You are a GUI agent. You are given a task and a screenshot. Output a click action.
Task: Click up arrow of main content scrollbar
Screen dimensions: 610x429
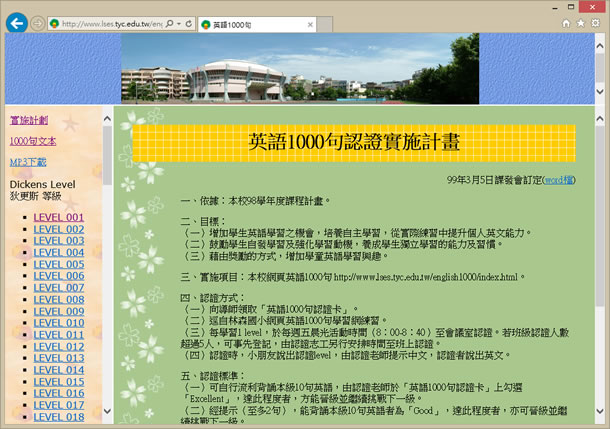pyautogui.click(x=600, y=119)
